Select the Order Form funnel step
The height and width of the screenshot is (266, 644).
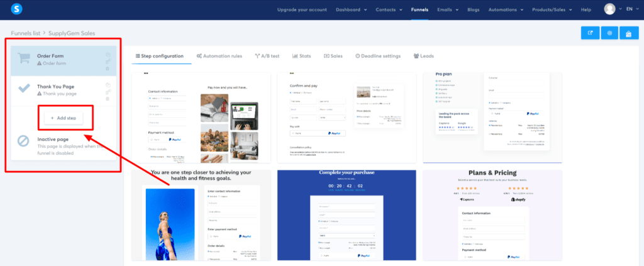click(x=64, y=60)
